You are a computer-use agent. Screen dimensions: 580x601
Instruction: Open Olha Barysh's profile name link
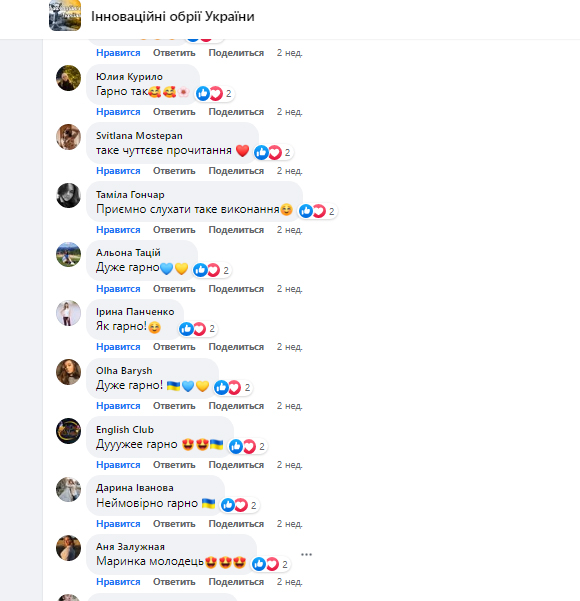(x=124, y=371)
